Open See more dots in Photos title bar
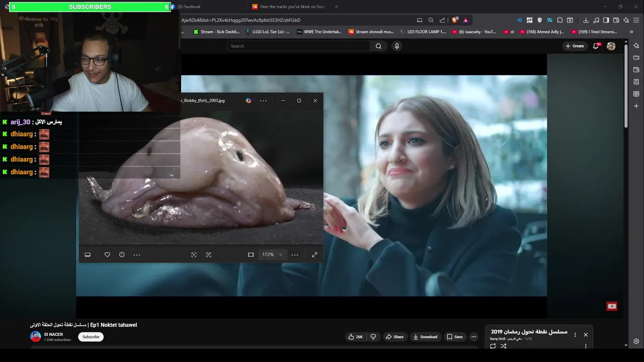This screenshot has height=362, width=644. 263,101
